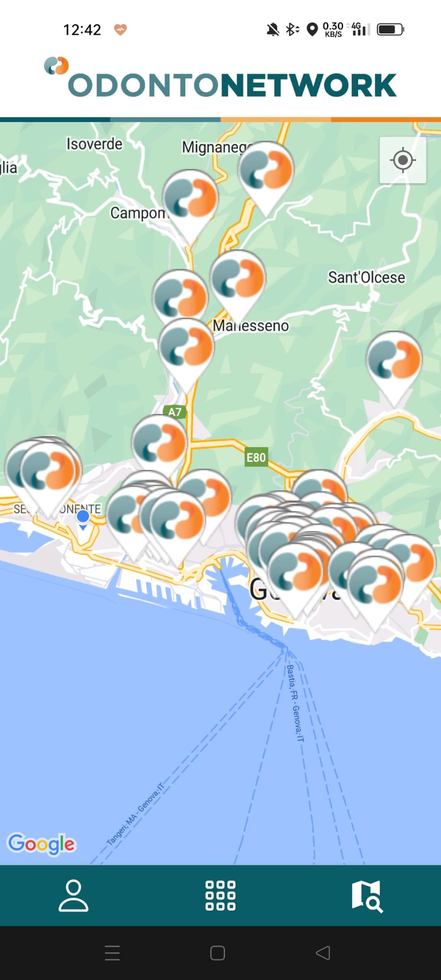Viewport: 441px width, 980px height.
Task: Select the frontmost pin over Genova center
Action: pyautogui.click(x=295, y=577)
